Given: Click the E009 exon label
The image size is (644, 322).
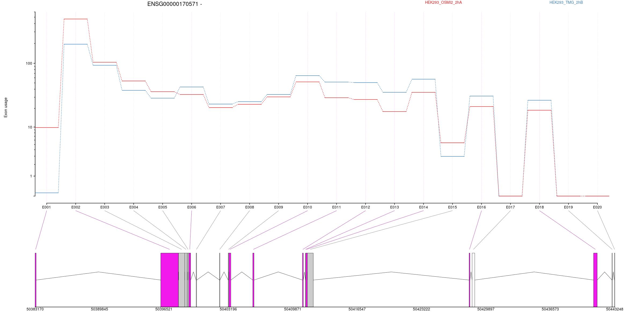Looking at the screenshot, I should (x=279, y=207).
